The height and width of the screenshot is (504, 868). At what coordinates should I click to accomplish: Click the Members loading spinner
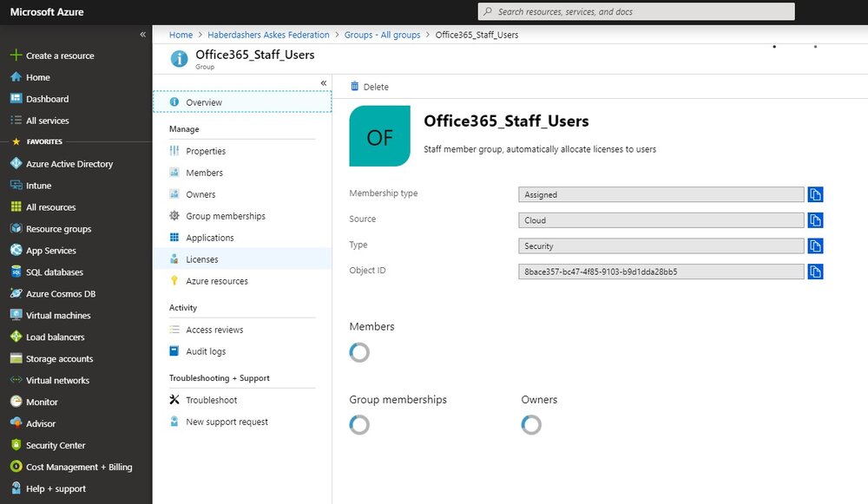coord(359,352)
